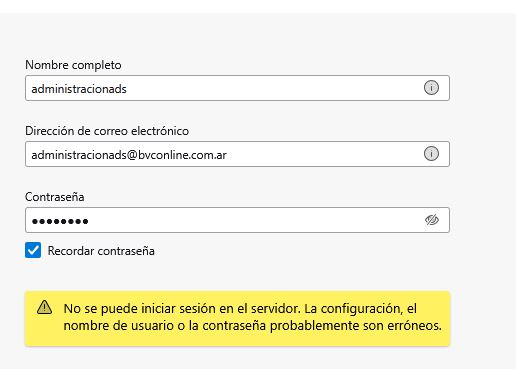Open the info icon in Nombre completo field
Viewport: 516px width, 369px height.
click(431, 88)
